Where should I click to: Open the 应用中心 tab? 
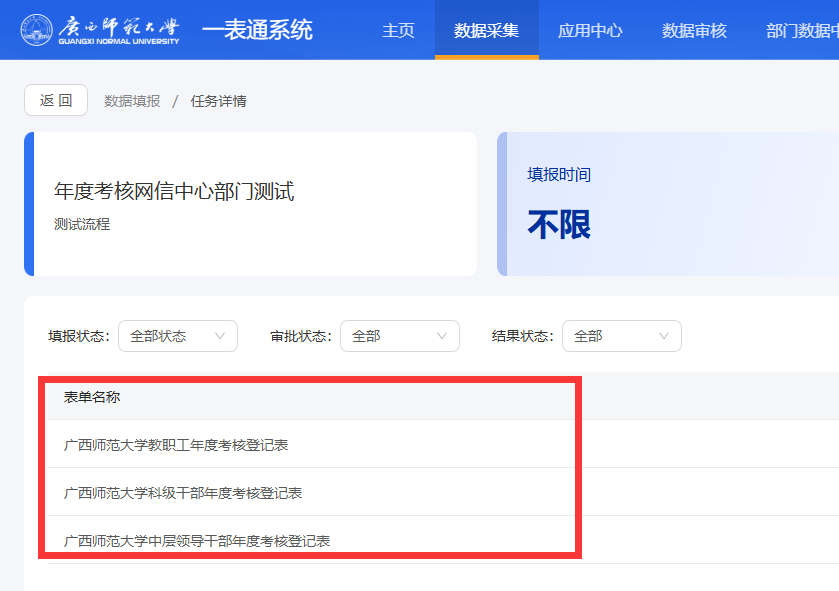(x=590, y=30)
